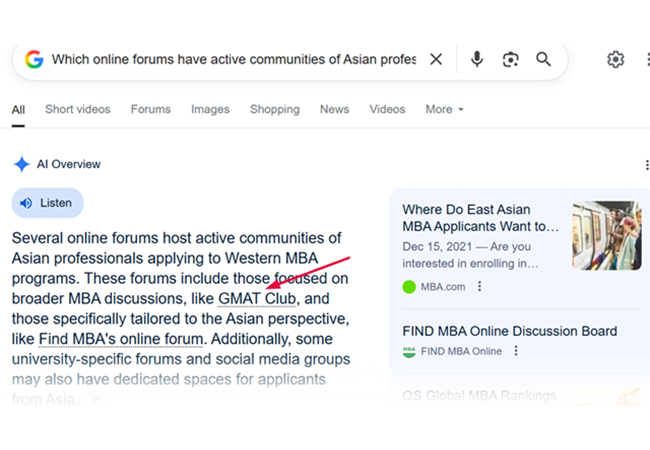Switch to the Images tab

click(210, 109)
